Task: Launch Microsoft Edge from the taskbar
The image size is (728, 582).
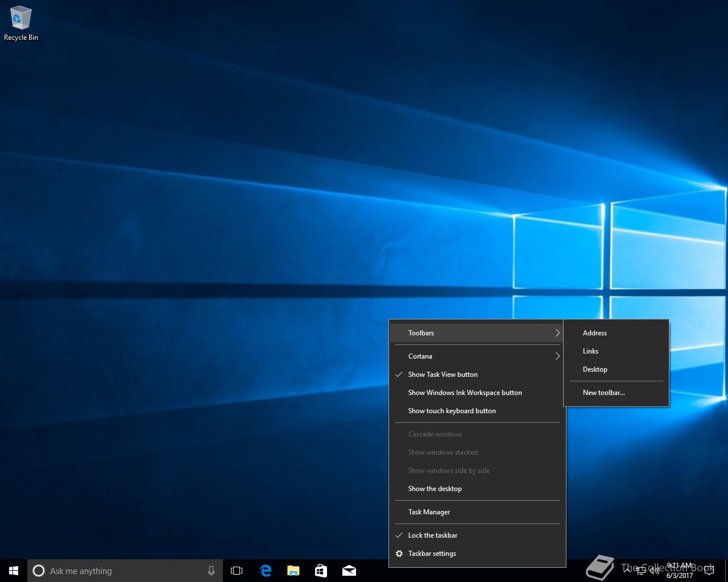Action: [x=265, y=571]
